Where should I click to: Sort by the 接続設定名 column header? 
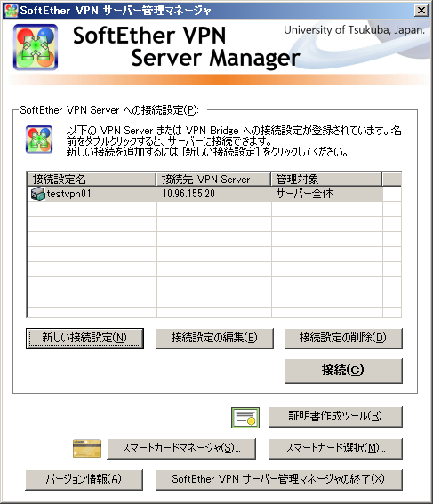coord(92,179)
